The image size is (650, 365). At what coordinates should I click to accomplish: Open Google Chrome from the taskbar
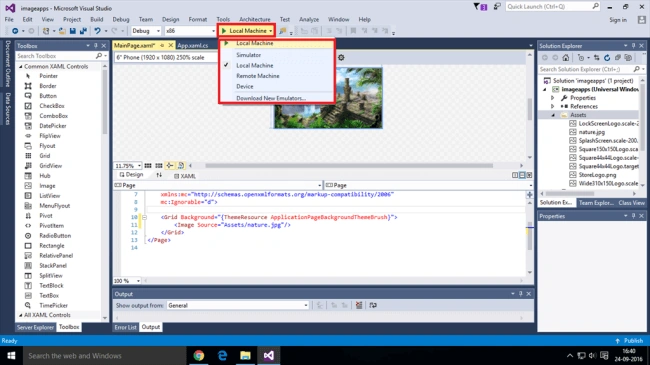[199, 355]
